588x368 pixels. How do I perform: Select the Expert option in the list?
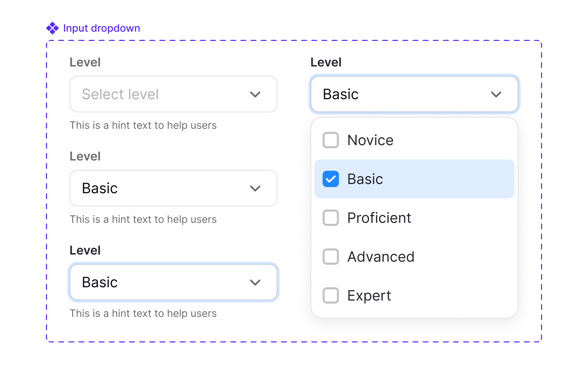tap(369, 295)
